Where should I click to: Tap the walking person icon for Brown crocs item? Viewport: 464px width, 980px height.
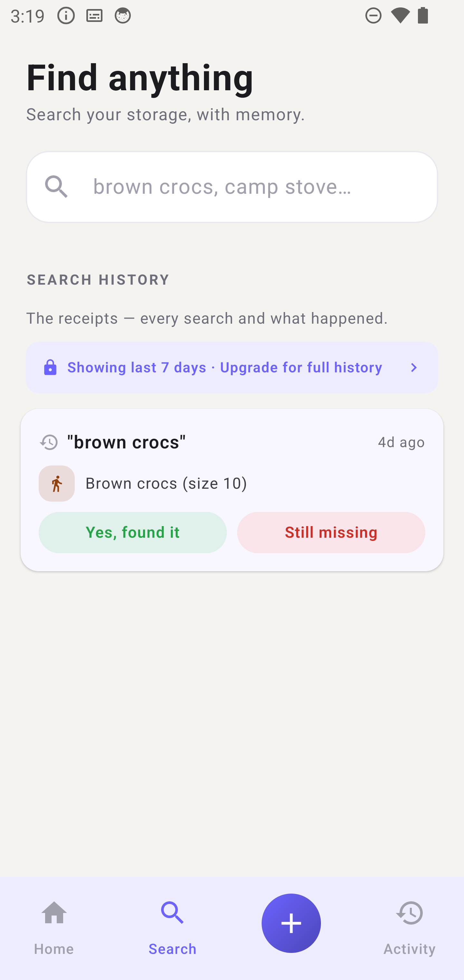(56, 483)
